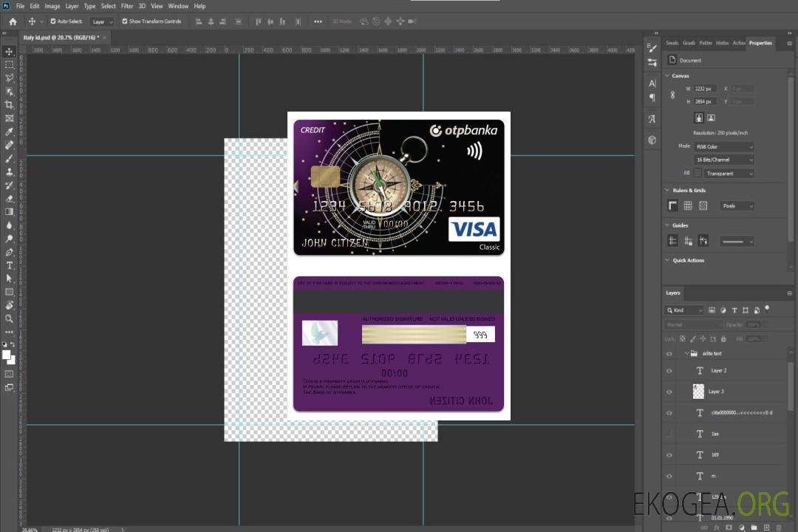Open the 16 Bits/Channel dropdown

724,160
